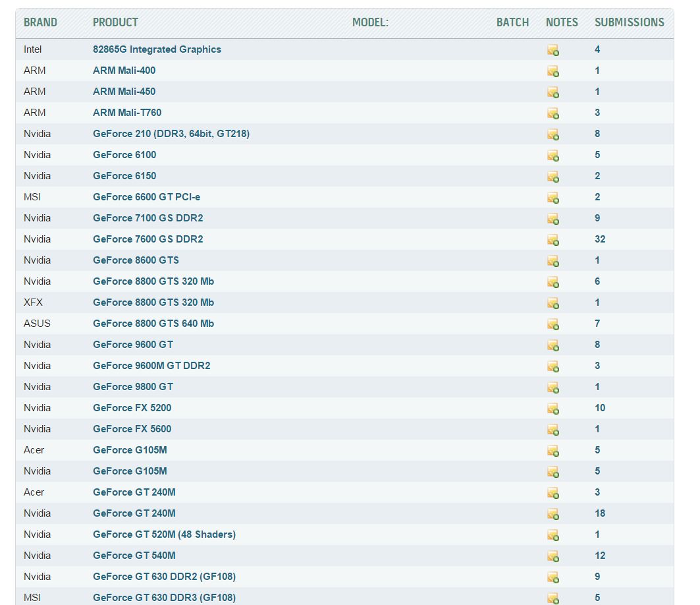
Task: View the GeForce 9600M GT DDR2 product
Action: (151, 366)
